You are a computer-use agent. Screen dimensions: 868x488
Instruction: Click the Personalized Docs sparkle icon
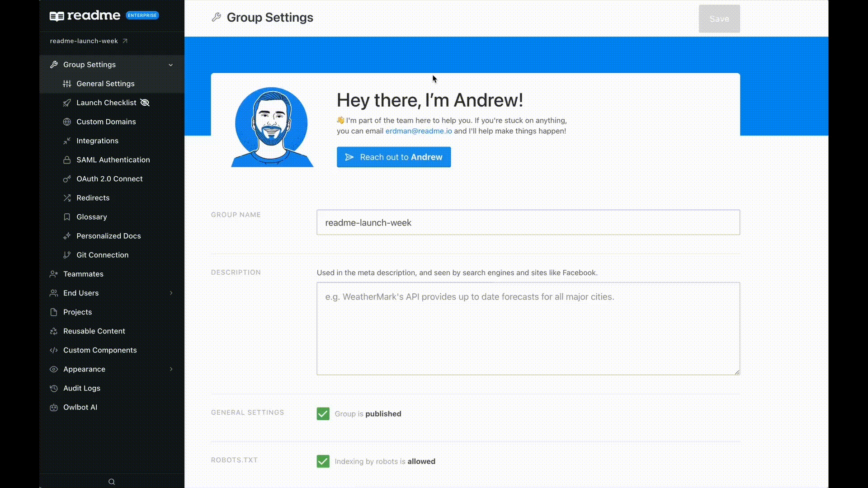click(67, 236)
